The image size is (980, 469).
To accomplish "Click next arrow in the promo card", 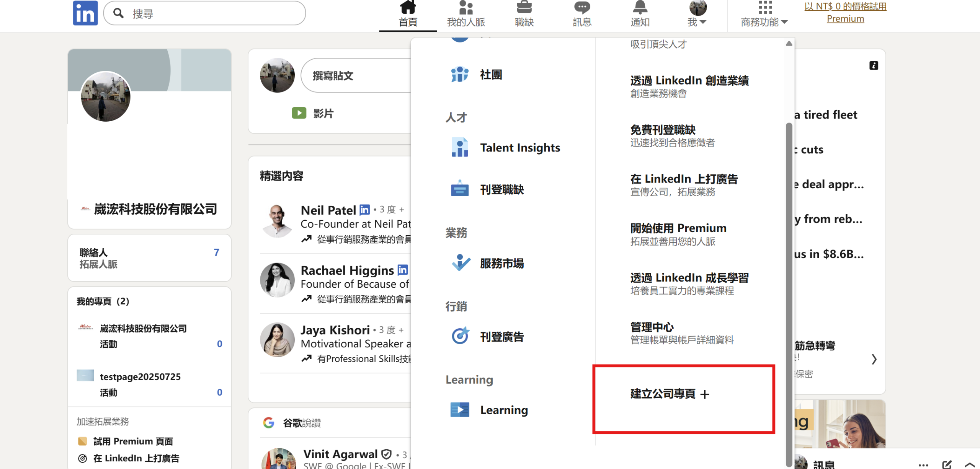I will [x=874, y=359].
